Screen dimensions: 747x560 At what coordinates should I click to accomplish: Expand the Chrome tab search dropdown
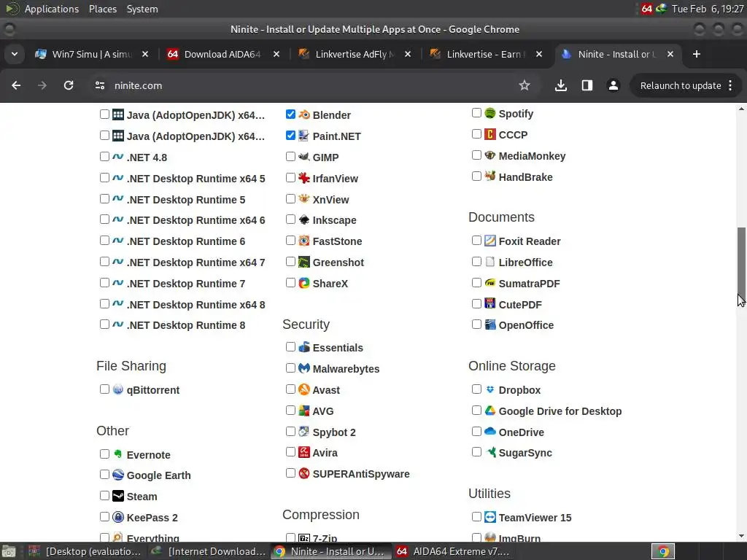(15, 54)
